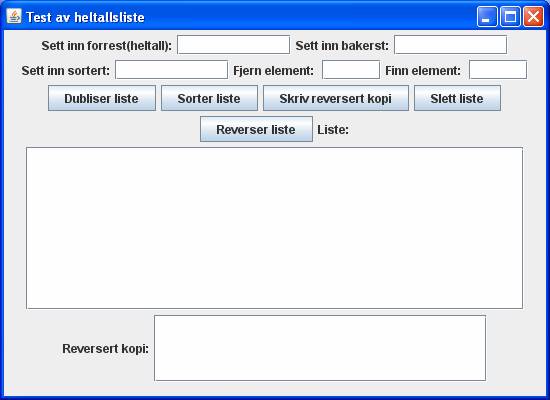550x400 pixels.
Task: Maximize the Test av heltallsliste window
Action: pyautogui.click(x=510, y=16)
